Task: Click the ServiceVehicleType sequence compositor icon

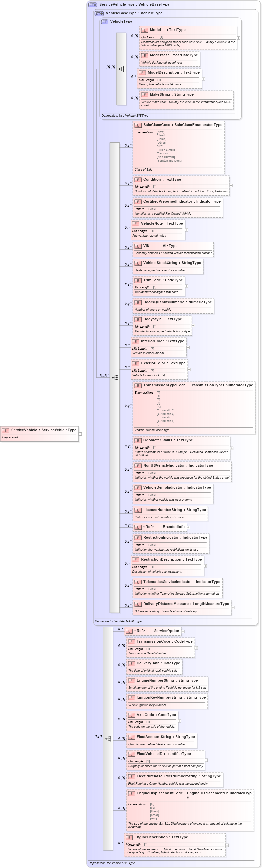Action: (x=108, y=739)
